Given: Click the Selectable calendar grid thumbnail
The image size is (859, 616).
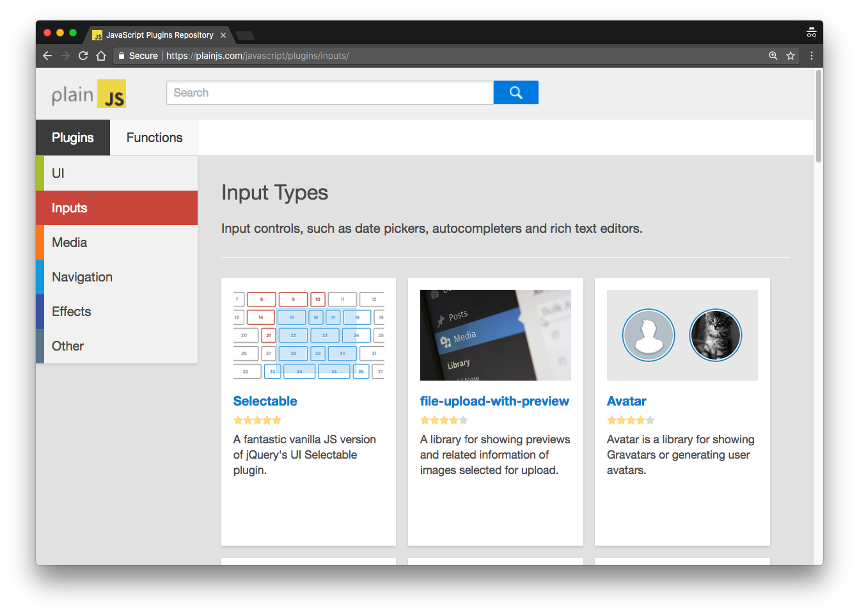Looking at the screenshot, I should [309, 335].
